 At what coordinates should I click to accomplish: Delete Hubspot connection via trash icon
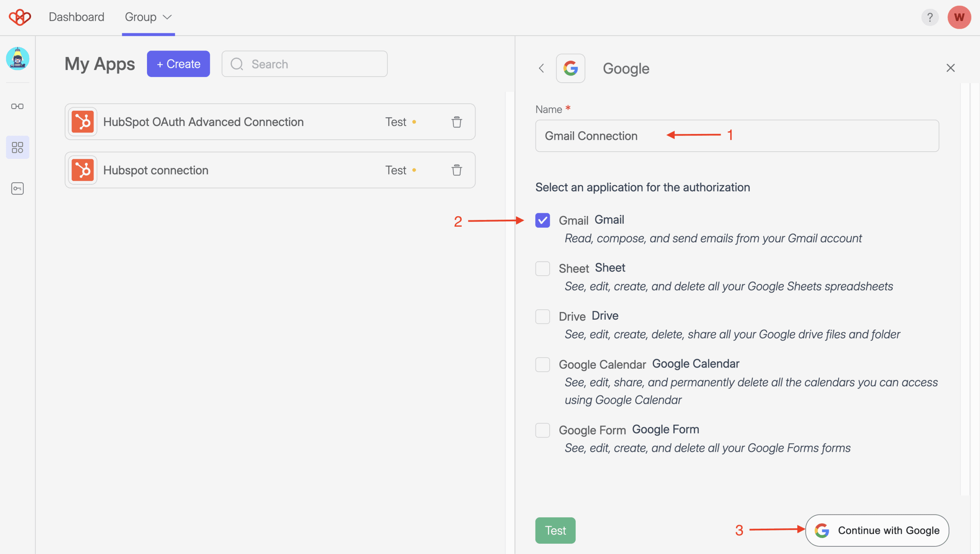coord(456,170)
